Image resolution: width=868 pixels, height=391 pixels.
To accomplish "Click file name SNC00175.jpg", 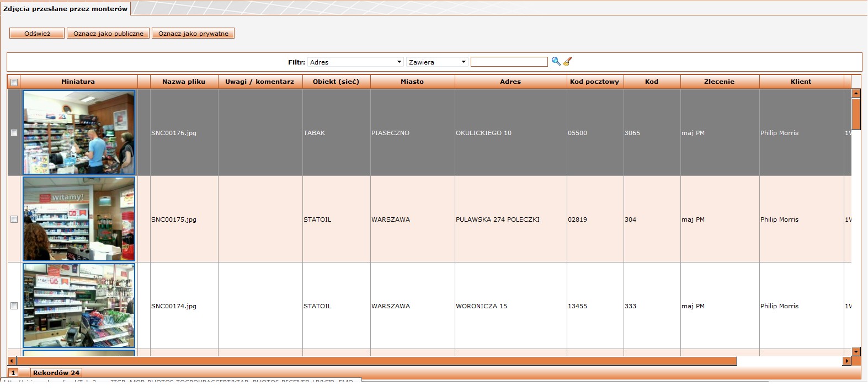I will (x=174, y=219).
